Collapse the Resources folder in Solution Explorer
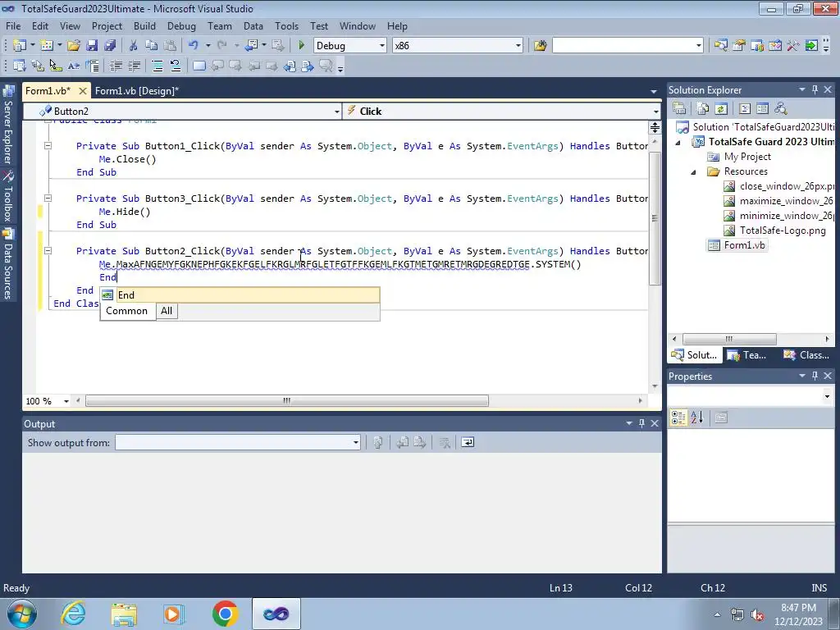This screenshot has width=840, height=630. coord(694,172)
